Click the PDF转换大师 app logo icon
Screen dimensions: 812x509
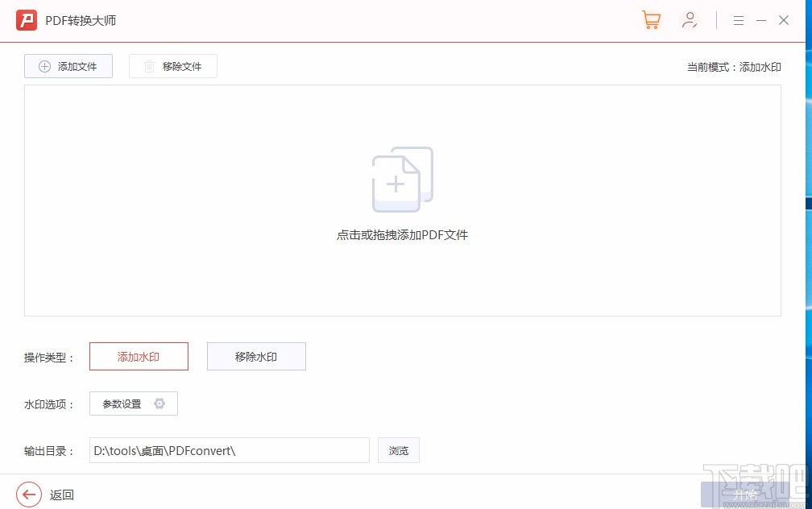click(27, 19)
